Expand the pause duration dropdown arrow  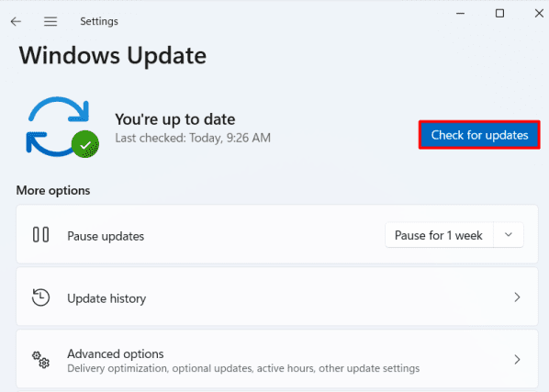pos(509,235)
